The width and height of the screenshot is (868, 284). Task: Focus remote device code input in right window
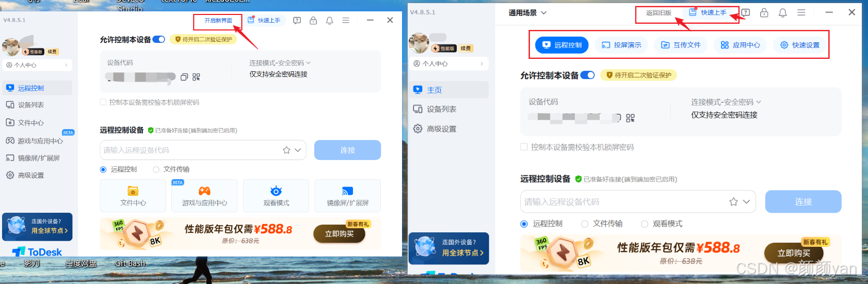[x=638, y=202]
